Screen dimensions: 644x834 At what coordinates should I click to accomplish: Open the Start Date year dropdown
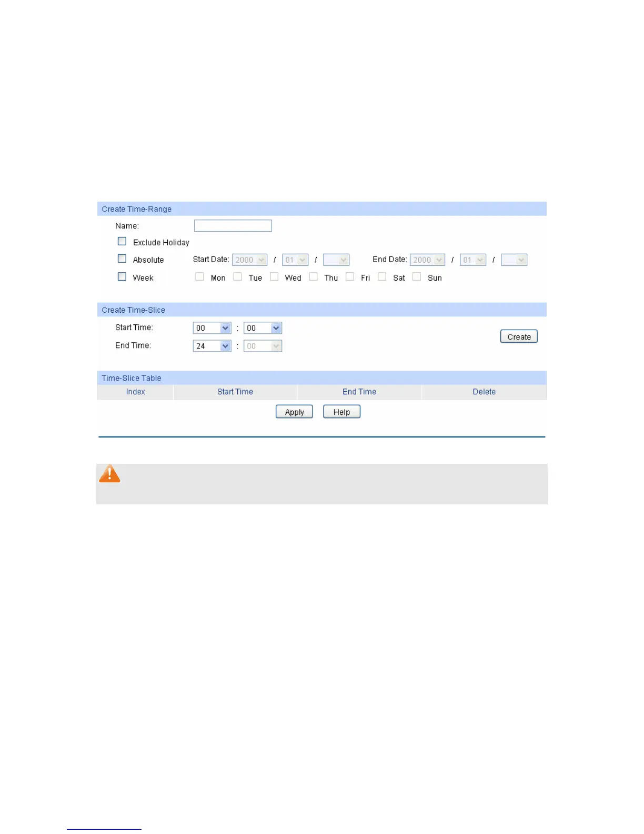tap(250, 260)
